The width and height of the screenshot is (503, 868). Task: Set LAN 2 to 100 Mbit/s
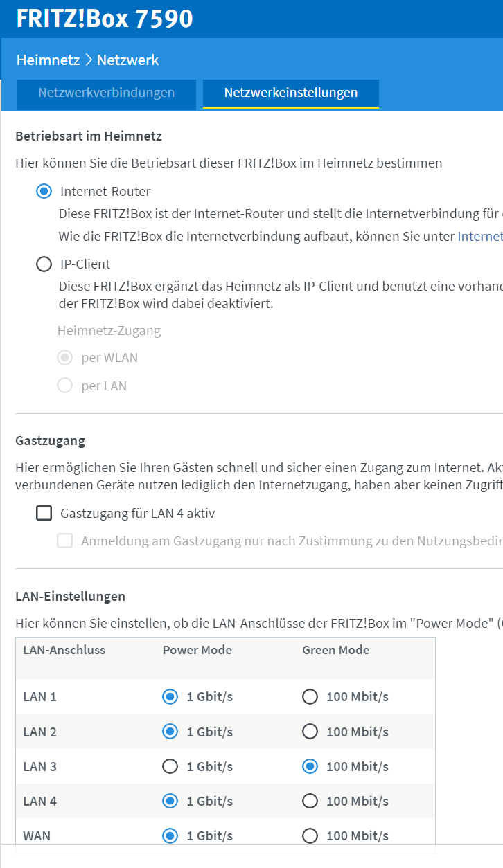coord(310,732)
